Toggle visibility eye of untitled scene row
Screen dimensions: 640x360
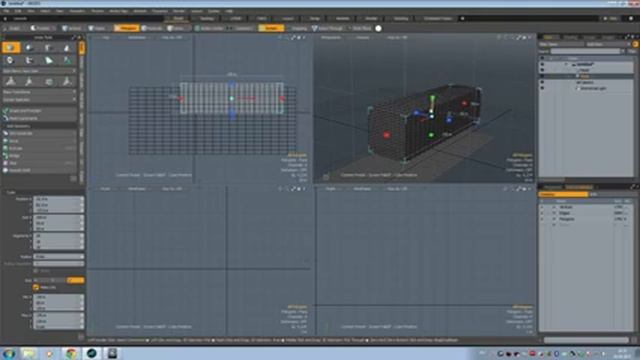(542, 64)
